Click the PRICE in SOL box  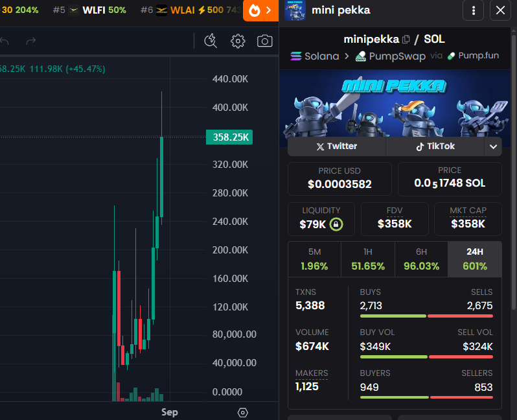coord(450,179)
